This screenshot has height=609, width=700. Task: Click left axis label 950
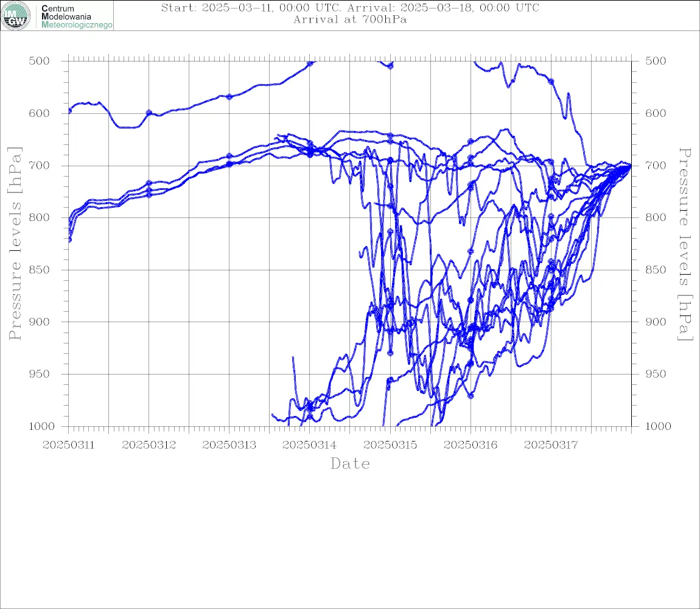[40, 374]
